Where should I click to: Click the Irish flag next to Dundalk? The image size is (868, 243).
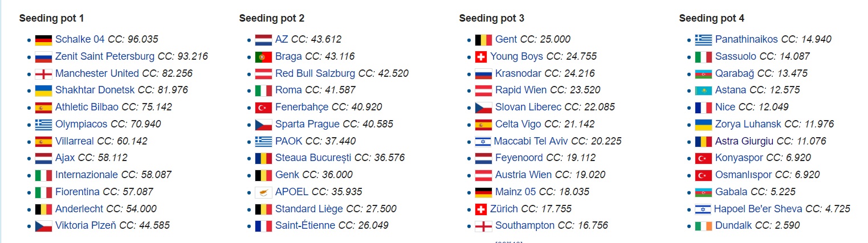tap(703, 225)
